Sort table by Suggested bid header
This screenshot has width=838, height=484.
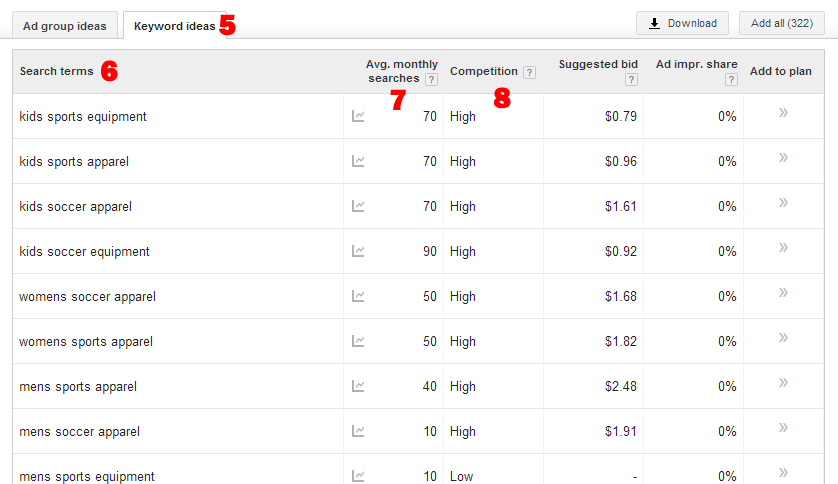pos(598,64)
